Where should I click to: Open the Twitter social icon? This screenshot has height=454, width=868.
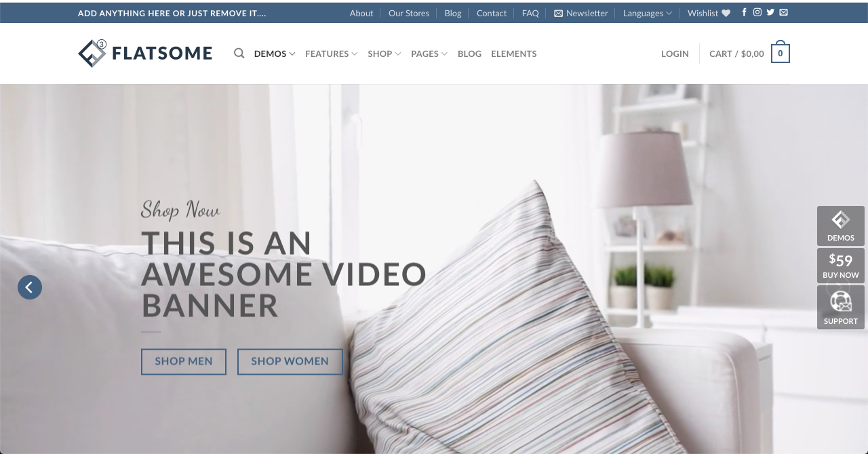click(770, 12)
